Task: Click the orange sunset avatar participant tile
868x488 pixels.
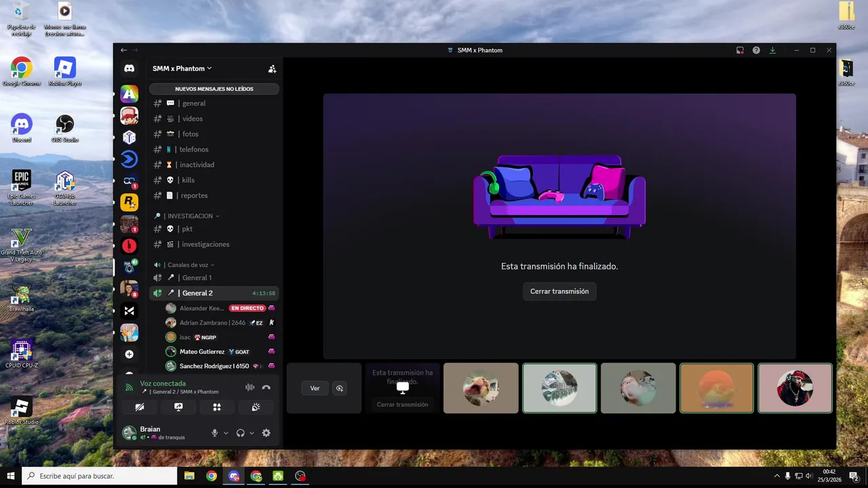Action: pyautogui.click(x=716, y=388)
